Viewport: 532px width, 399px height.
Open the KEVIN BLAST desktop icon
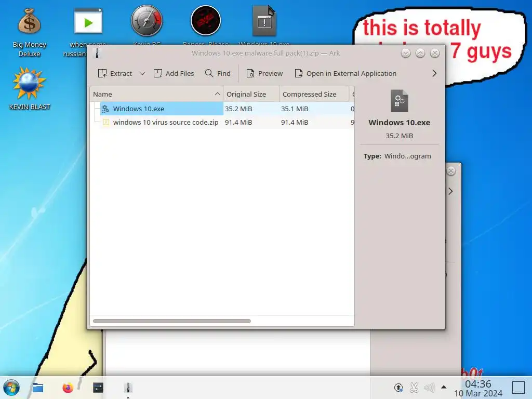pos(29,89)
